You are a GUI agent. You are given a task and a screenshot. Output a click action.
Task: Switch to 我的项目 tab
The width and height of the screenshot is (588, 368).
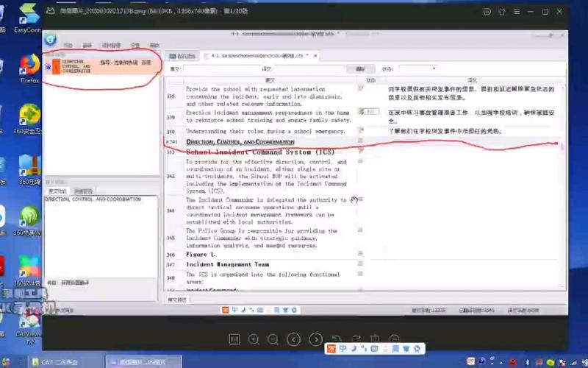coord(182,57)
